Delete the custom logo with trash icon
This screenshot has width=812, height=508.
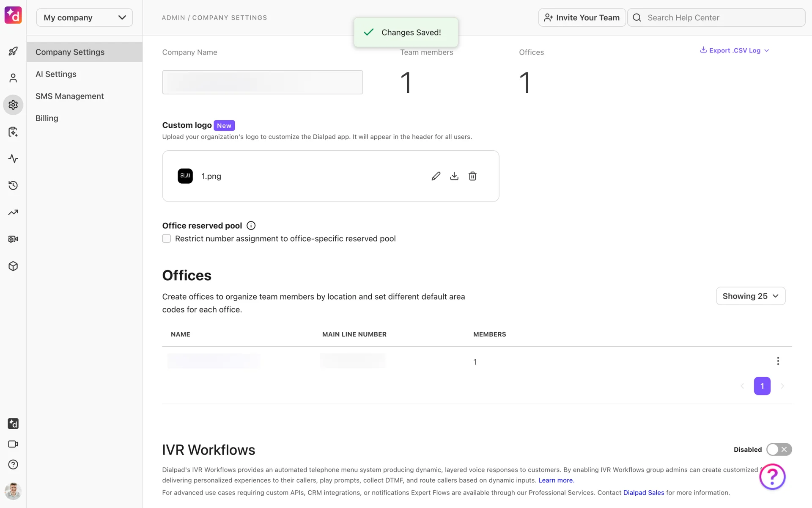[472, 176]
